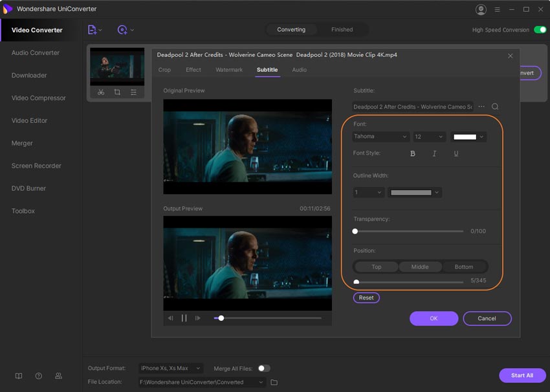
Task: Open the Tahoma font dropdown
Action: click(x=380, y=136)
